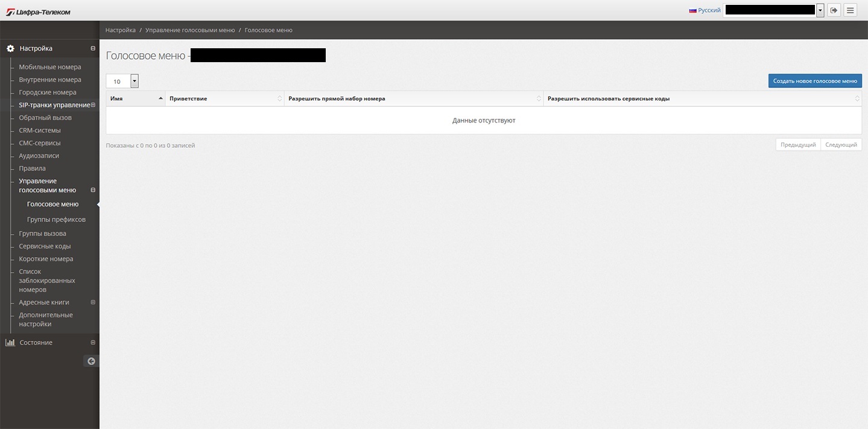The height and width of the screenshot is (429, 868).
Task: Go to Группы вызова
Action: (x=43, y=234)
